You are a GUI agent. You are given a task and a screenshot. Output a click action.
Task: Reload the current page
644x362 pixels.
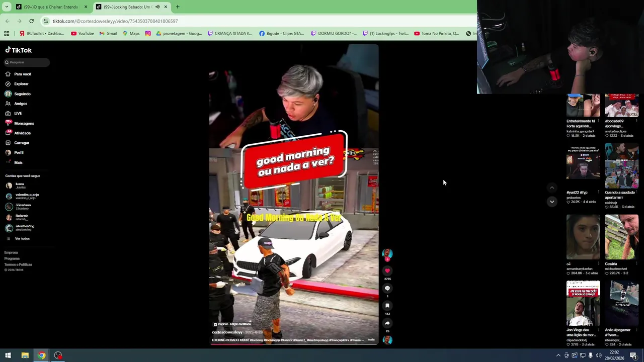(x=31, y=21)
